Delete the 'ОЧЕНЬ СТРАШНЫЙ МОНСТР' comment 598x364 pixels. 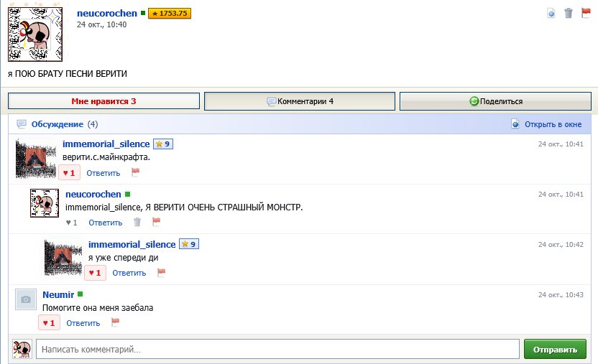(x=137, y=222)
